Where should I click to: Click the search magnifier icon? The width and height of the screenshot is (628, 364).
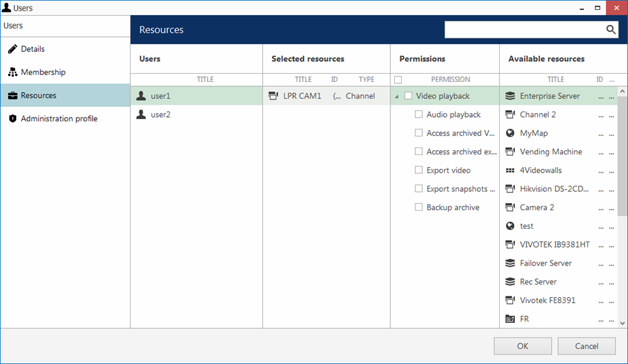tap(610, 30)
